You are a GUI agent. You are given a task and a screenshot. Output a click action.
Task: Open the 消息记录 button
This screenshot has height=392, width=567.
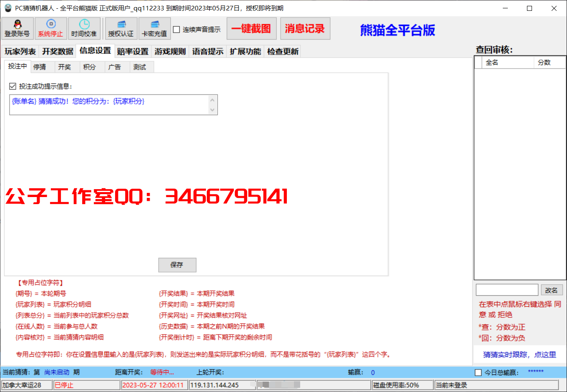pyautogui.click(x=305, y=28)
